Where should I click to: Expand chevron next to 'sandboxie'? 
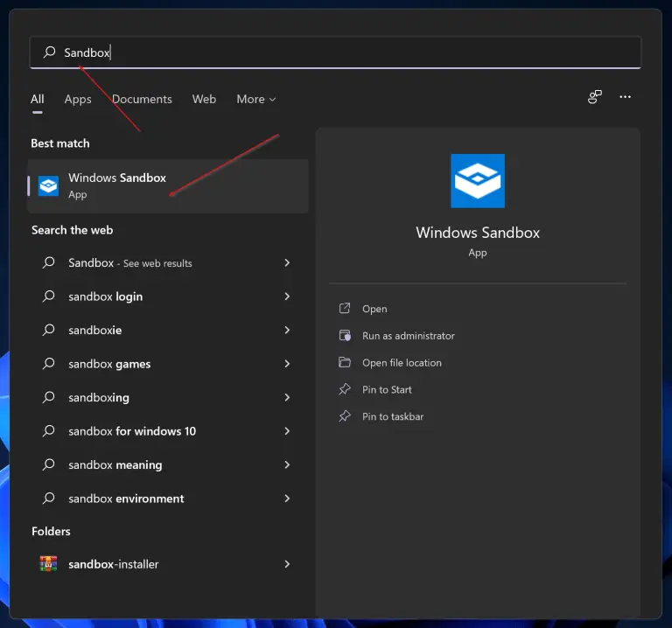(x=287, y=330)
